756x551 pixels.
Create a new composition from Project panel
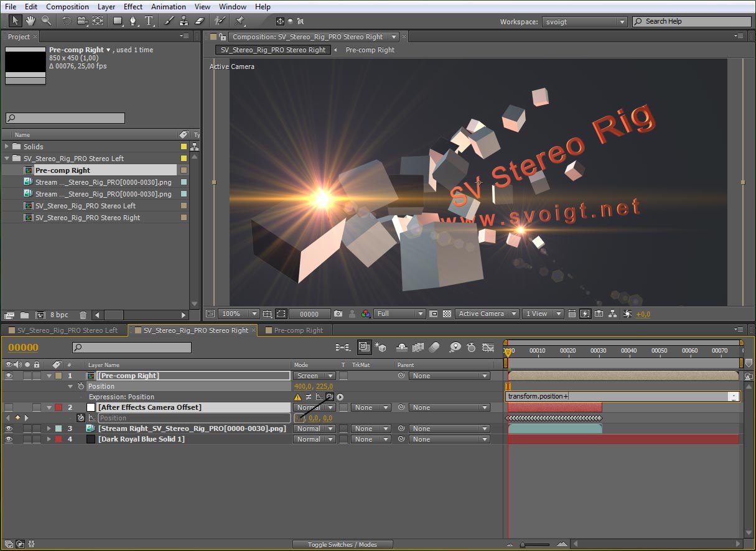(40, 315)
